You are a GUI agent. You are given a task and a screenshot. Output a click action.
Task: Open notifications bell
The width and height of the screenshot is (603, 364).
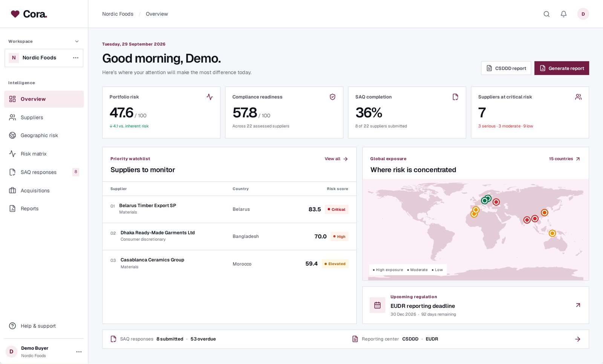(x=563, y=14)
